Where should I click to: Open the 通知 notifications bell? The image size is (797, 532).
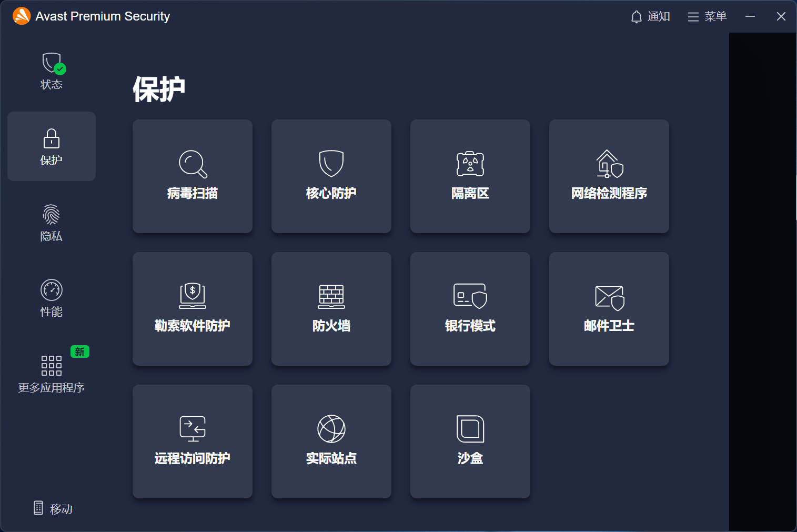(650, 17)
